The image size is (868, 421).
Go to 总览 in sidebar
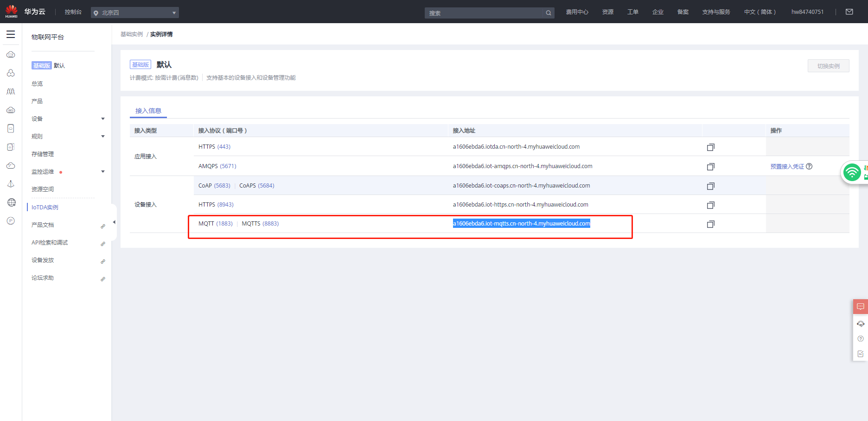click(37, 84)
